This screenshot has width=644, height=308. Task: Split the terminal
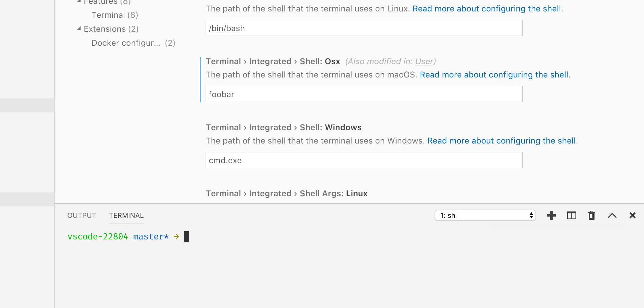571,215
